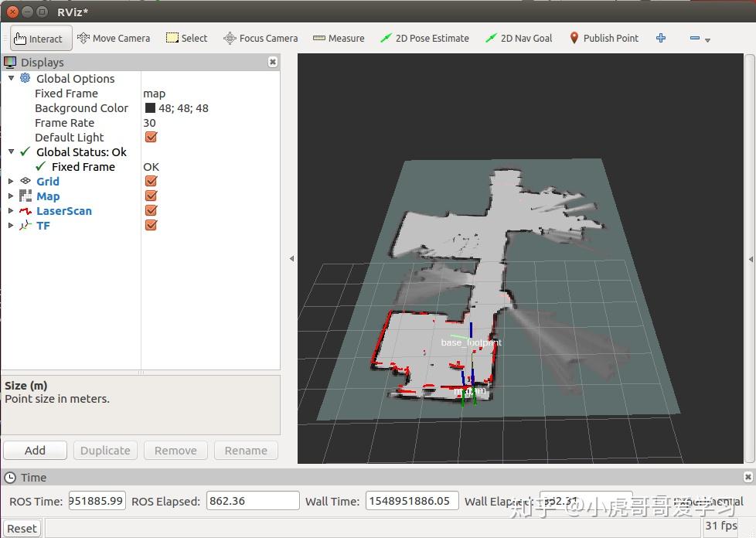Viewport: 756px width, 538px height.
Task: Collapse the Global Options section
Action: (11, 79)
